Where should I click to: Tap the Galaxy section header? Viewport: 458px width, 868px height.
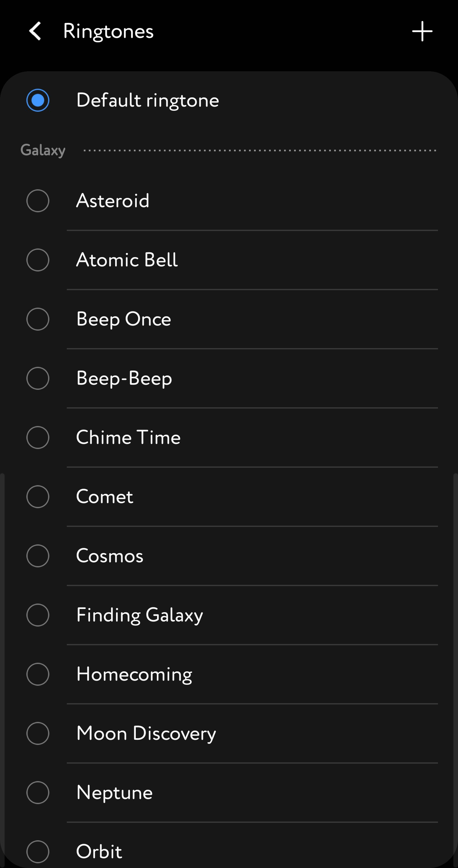click(43, 150)
